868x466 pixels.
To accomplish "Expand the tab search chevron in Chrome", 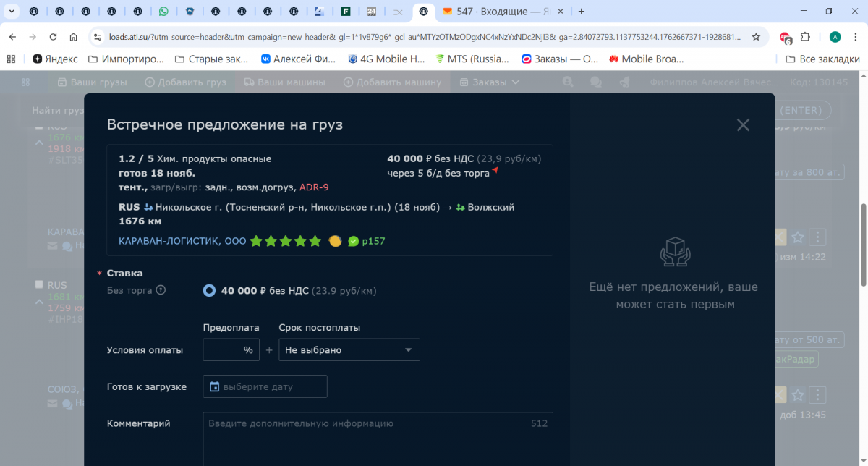I will [x=12, y=12].
